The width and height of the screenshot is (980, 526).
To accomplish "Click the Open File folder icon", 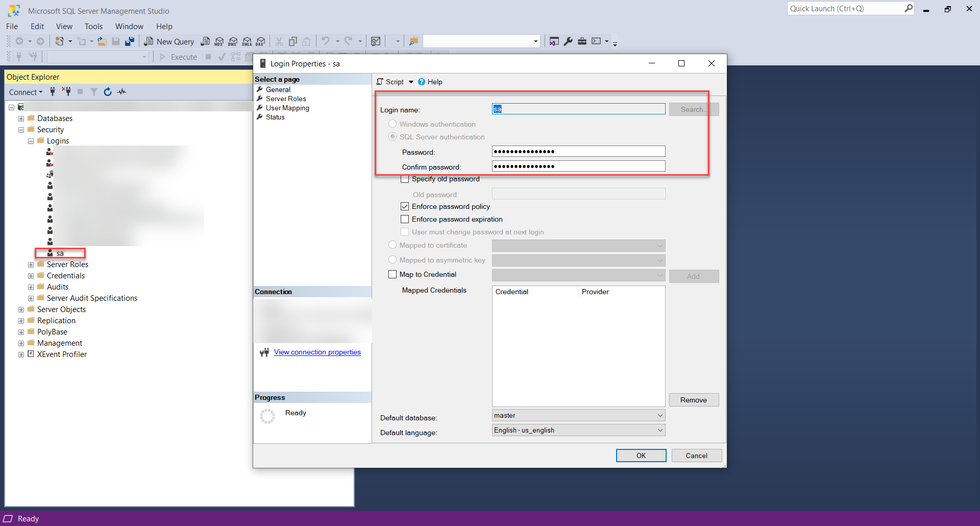I will (102, 41).
